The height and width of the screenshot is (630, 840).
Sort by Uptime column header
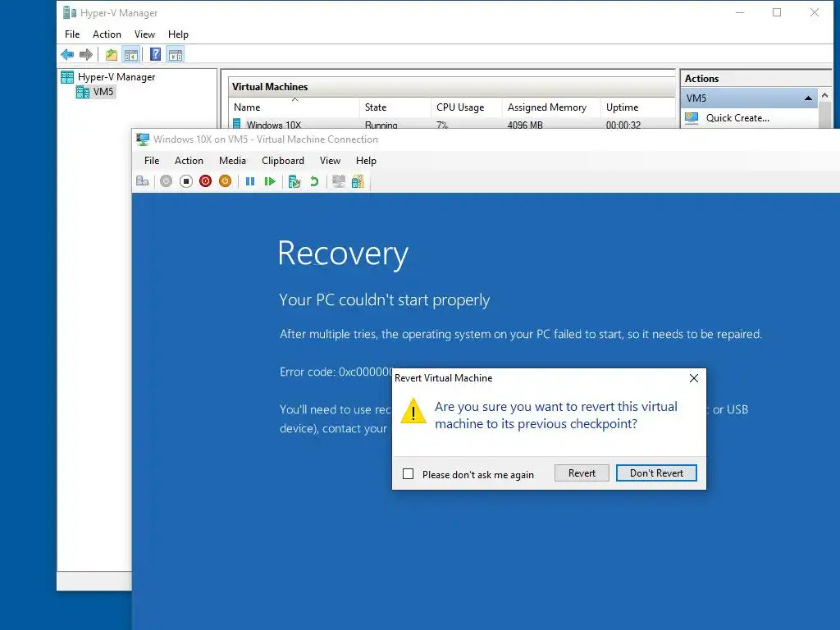[637, 107]
